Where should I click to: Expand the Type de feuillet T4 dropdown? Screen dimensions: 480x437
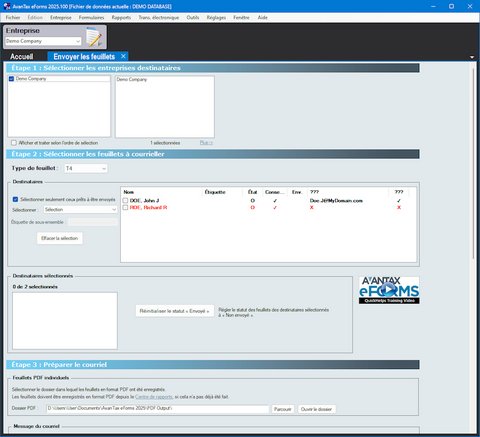coord(86,168)
